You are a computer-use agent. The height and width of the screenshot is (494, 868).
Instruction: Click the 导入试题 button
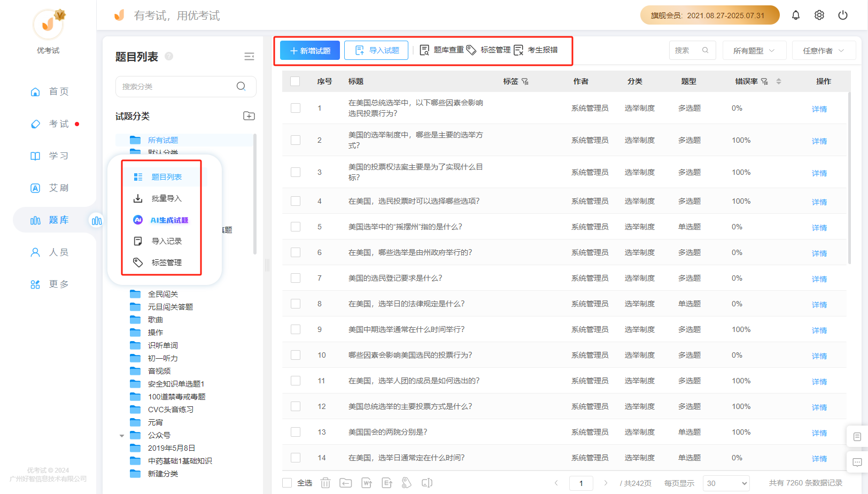[x=377, y=50]
